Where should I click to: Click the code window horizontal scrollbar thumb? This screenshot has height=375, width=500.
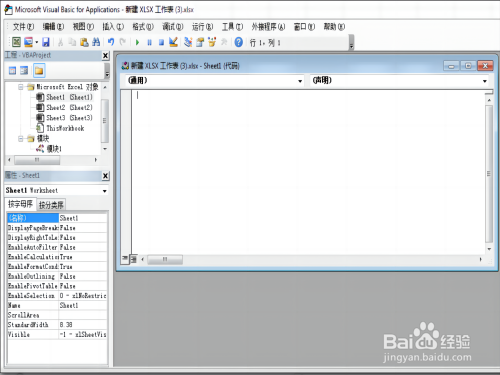point(165,259)
